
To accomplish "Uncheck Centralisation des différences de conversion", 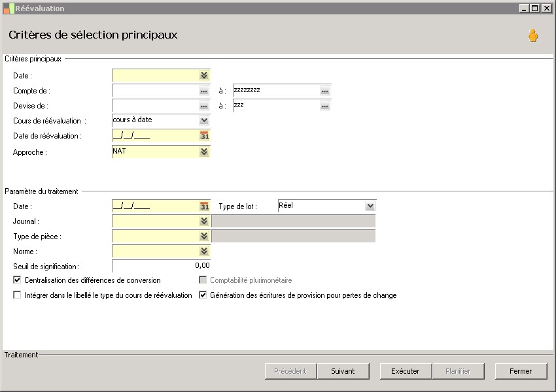I will (x=18, y=280).
